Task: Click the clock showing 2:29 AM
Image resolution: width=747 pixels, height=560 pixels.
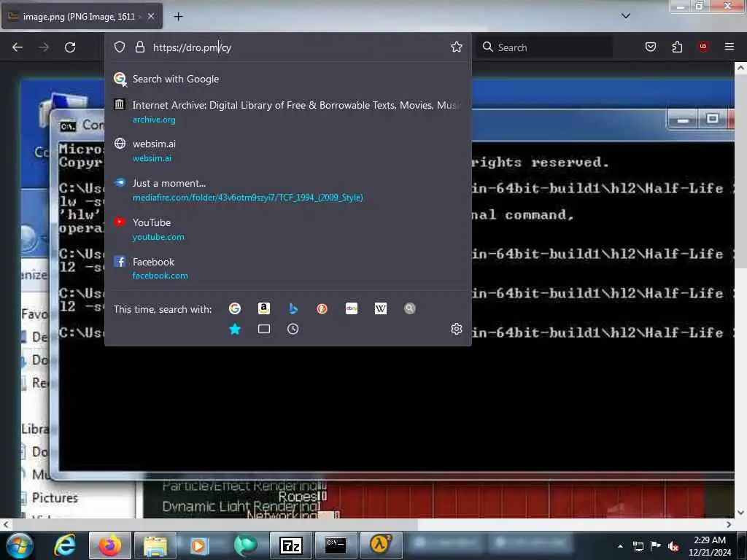Action: pos(709,540)
